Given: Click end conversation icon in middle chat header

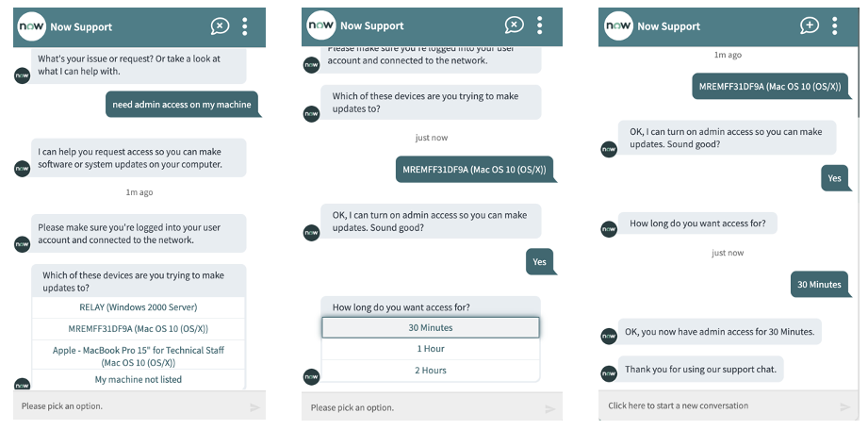Looking at the screenshot, I should click(514, 25).
